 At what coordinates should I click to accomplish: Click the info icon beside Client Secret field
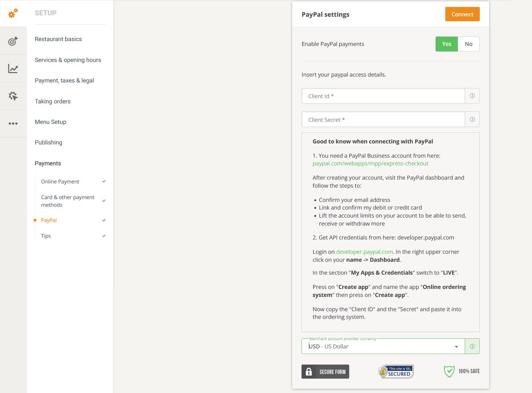point(472,119)
